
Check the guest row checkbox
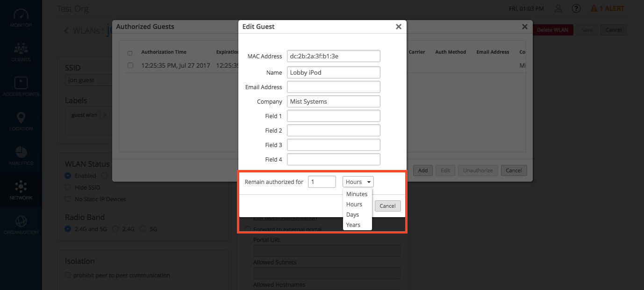tap(130, 65)
